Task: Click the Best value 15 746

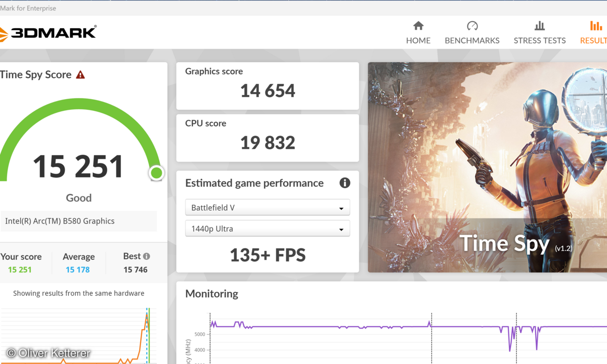Action: 136,269
